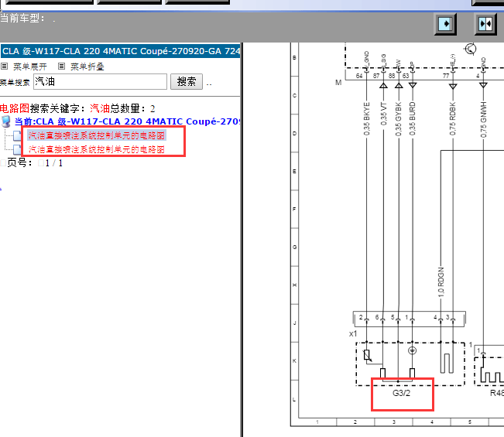Screen dimensions: 504x437
Task: Click the 1,0 RDGN wire label
Action: [441, 282]
